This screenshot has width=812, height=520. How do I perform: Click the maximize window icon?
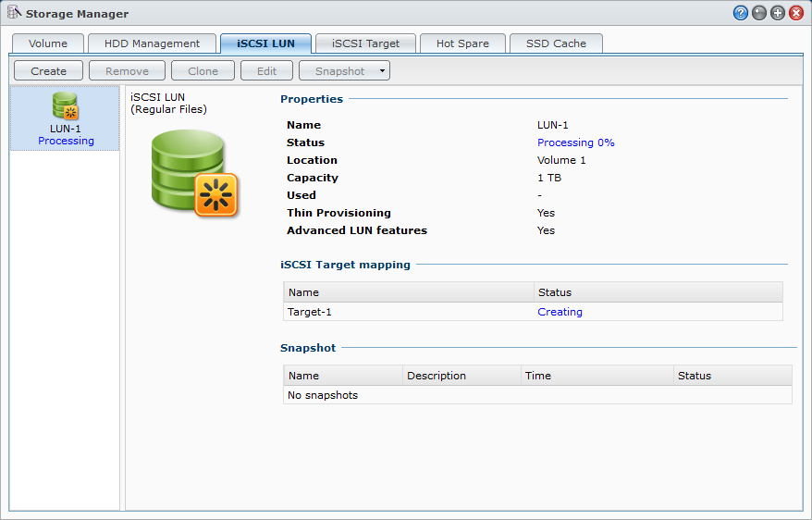(x=777, y=13)
